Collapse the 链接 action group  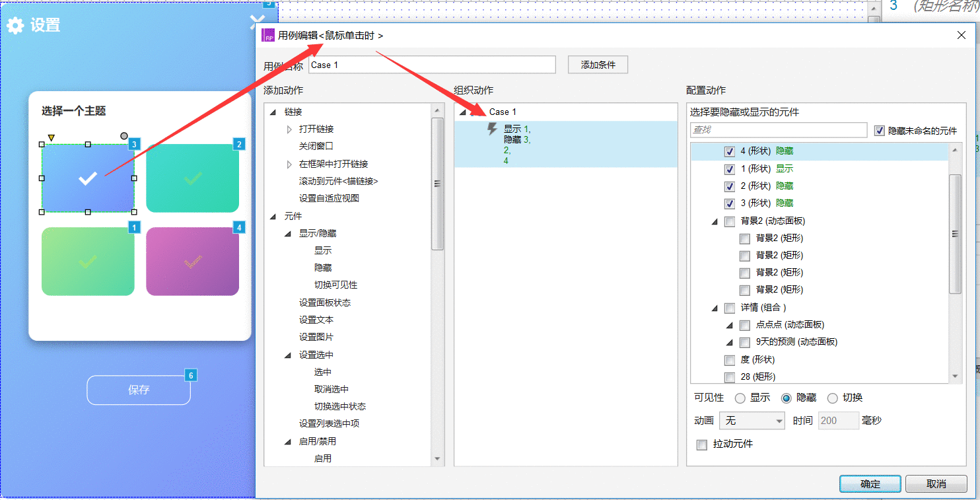[x=273, y=112]
